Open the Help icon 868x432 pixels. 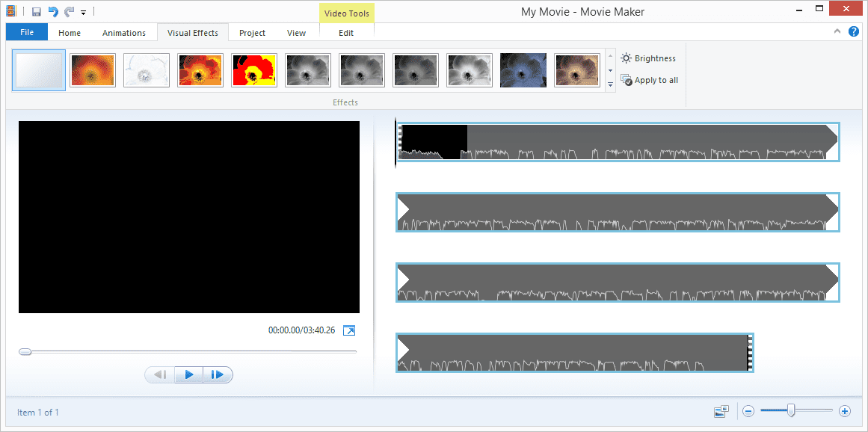point(854,31)
